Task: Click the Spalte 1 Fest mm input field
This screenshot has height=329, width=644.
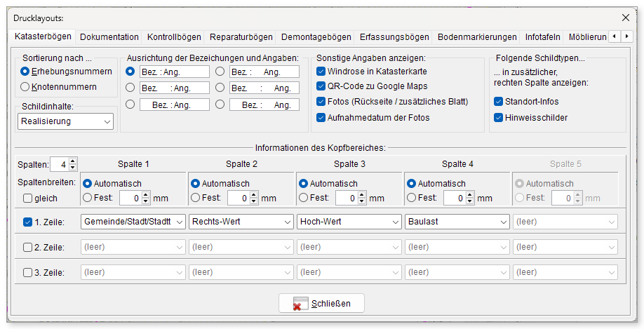Action: point(131,198)
